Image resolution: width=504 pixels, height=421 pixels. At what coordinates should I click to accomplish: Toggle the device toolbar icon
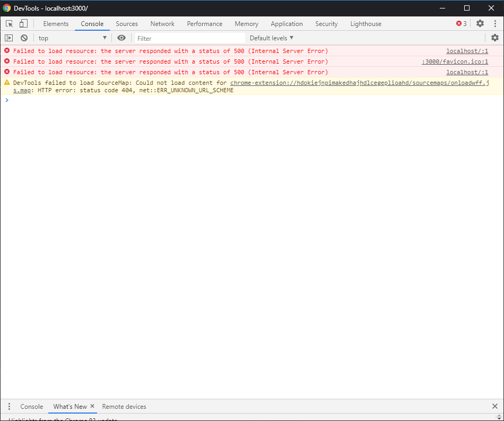[x=23, y=24]
